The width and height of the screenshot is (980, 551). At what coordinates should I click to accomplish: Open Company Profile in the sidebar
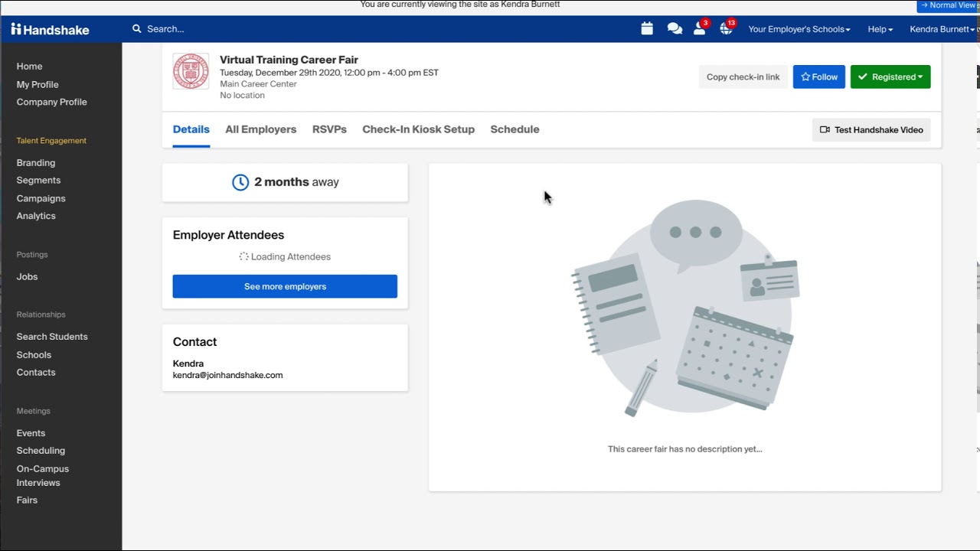(52, 102)
